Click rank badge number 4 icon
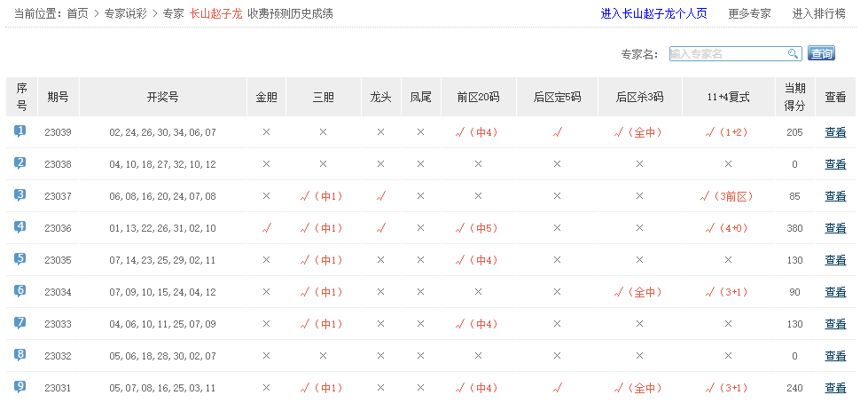 (x=20, y=227)
